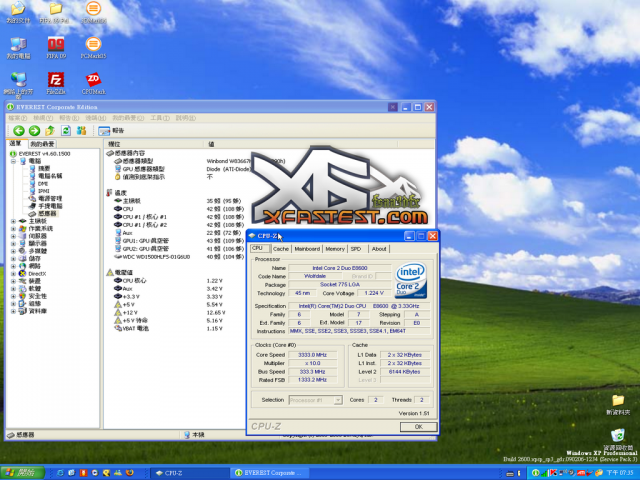Open the CPUMark desktop icon
The image size is (640, 480).
click(x=93, y=83)
